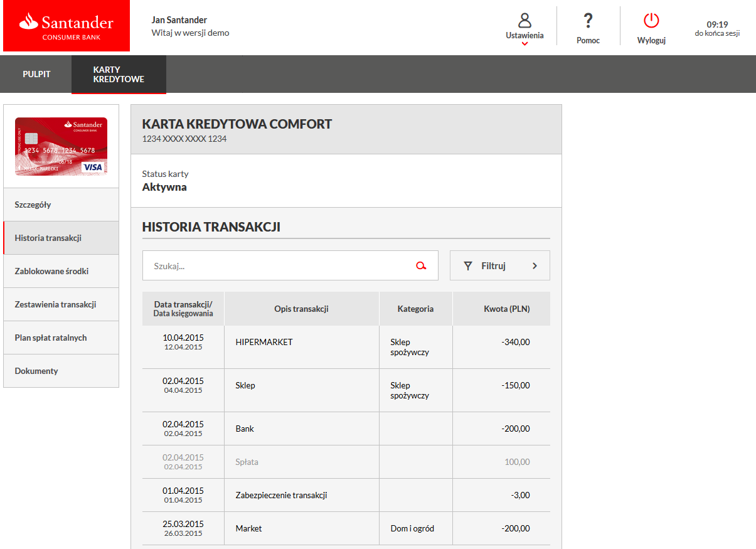This screenshot has width=756, height=549.
Task: Click the Aktywna card status
Action: click(x=164, y=187)
